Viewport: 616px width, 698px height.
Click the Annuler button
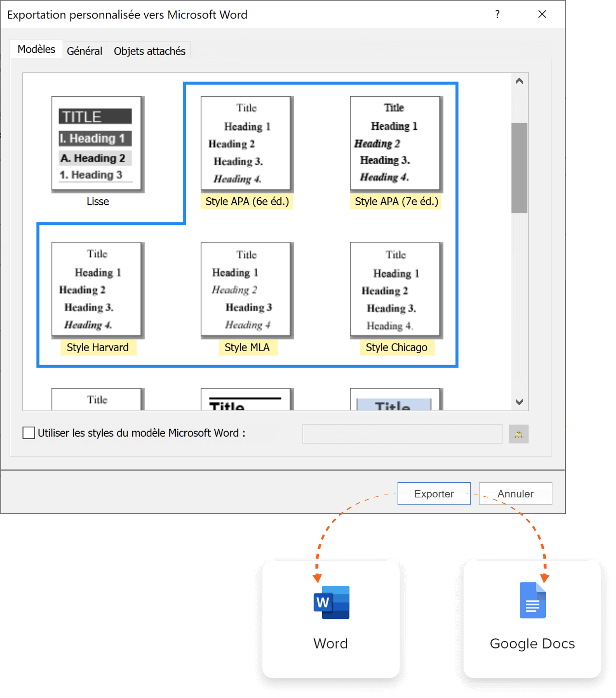pos(515,494)
